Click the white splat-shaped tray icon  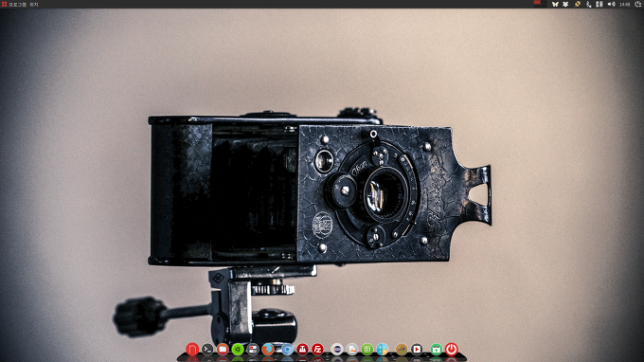(565, 4)
